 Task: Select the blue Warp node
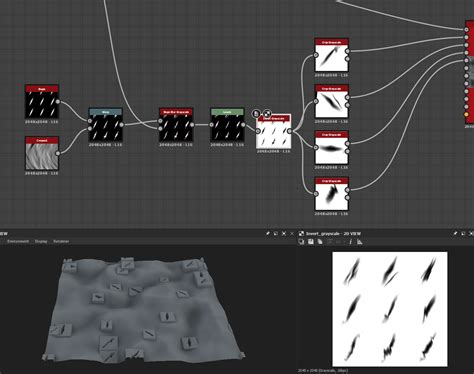[106, 125]
